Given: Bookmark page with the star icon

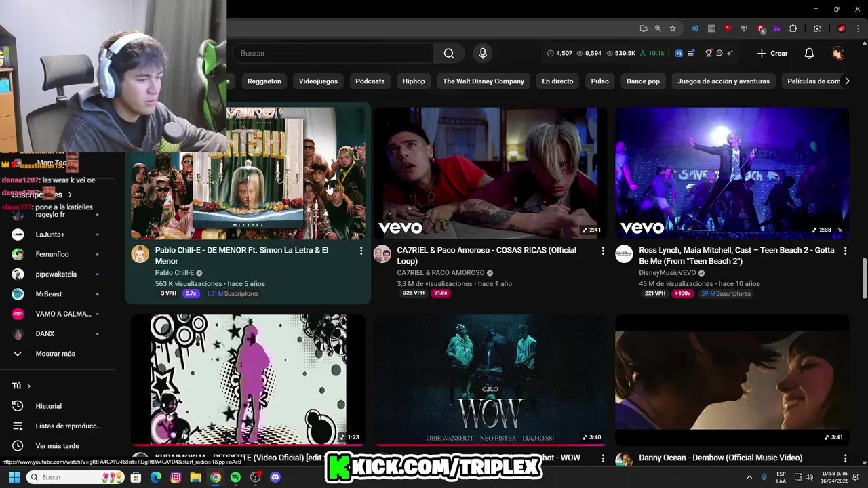Looking at the screenshot, I should pos(673,28).
